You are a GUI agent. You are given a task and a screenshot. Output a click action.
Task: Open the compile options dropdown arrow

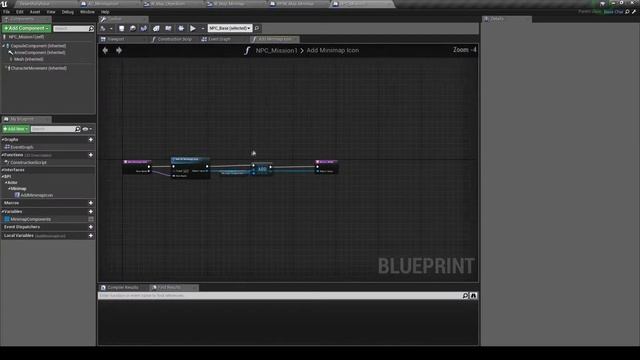pyautogui.click(x=111, y=29)
